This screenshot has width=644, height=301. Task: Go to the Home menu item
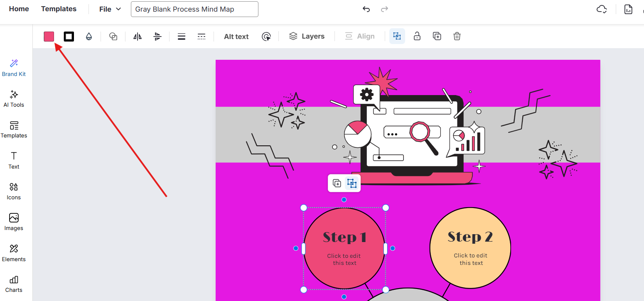coord(19,9)
